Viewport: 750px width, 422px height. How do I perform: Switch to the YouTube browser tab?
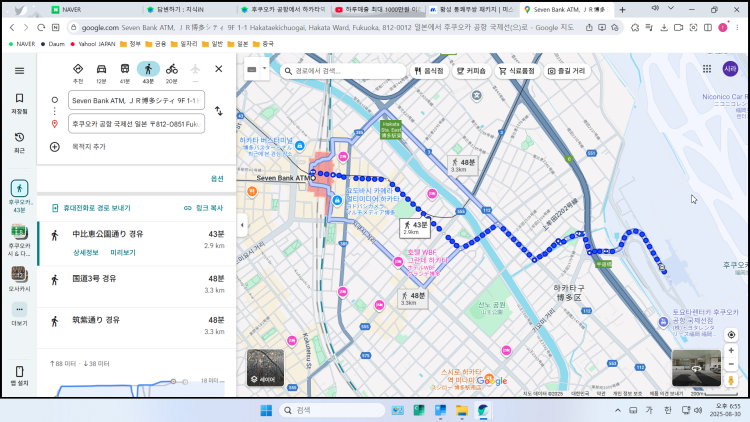tap(378, 10)
